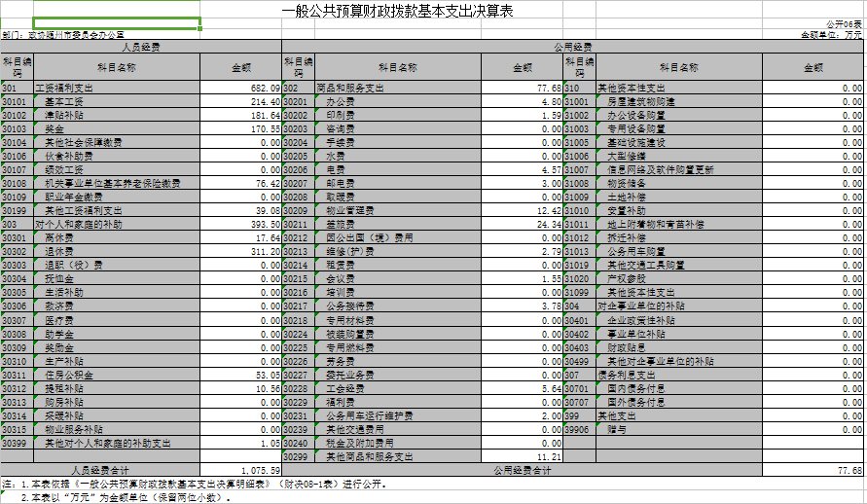867x504 pixels.
Task: Select the 其他资本性支出 cell with code 310
Action: tap(678, 89)
